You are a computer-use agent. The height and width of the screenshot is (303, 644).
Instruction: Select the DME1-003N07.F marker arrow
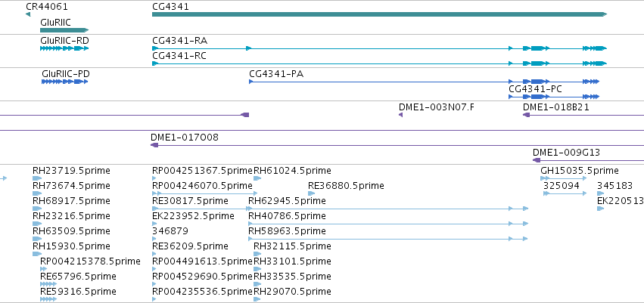pos(400,115)
